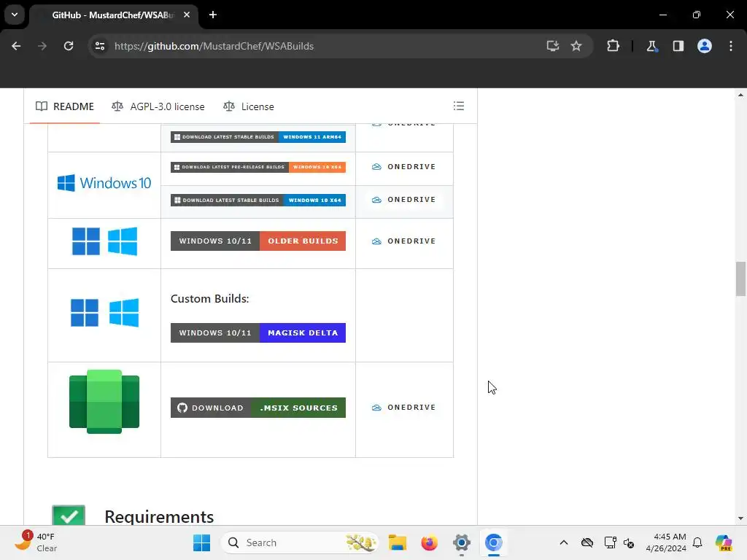Click the green checkmark beside Requirements
The height and width of the screenshot is (560, 747).
pos(69,516)
